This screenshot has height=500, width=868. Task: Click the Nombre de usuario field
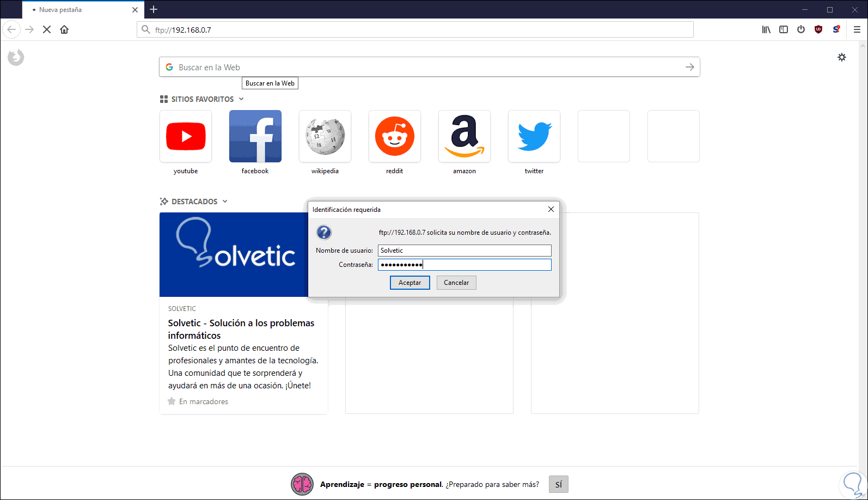coord(464,251)
